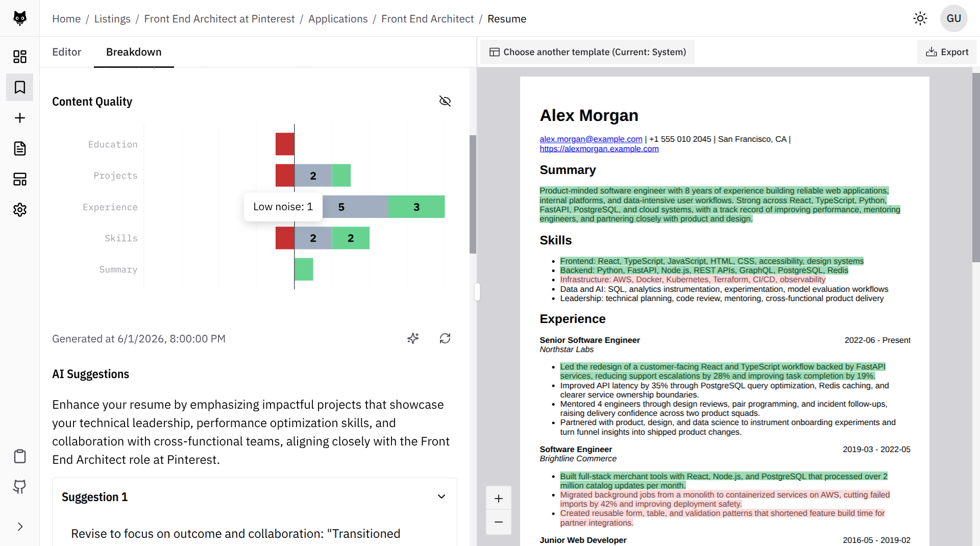Viewport: 980px width, 546px height.
Task: Click Experience green bar labeled 3
Action: [x=416, y=207]
